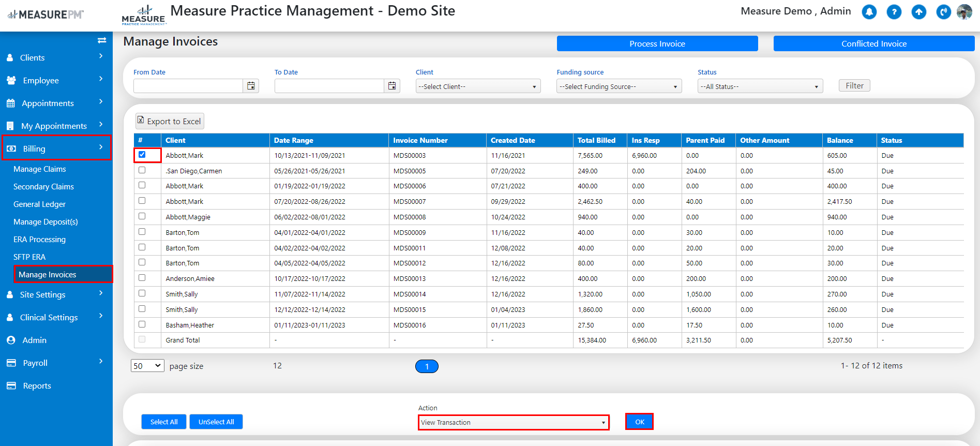Click the Process Invoice button
Image resolution: width=980 pixels, height=446 pixels.
pos(657,43)
